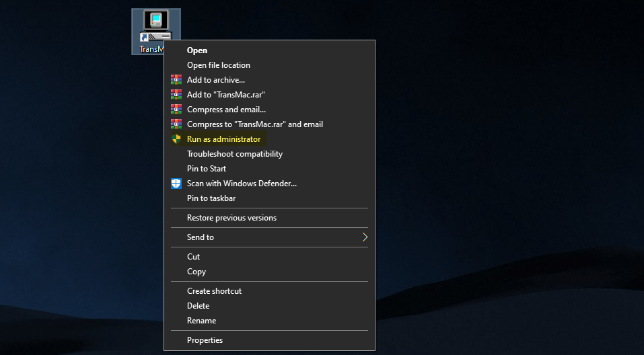The width and height of the screenshot is (644, 355).
Task: Click WinRAR icon beside Compress and email
Action: [x=176, y=109]
